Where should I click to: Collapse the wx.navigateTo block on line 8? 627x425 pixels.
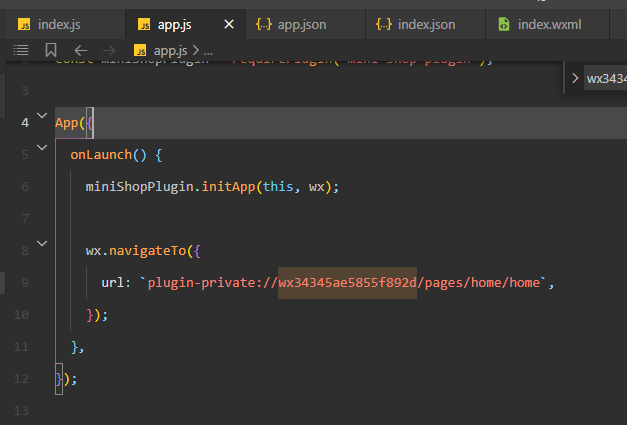click(42, 243)
